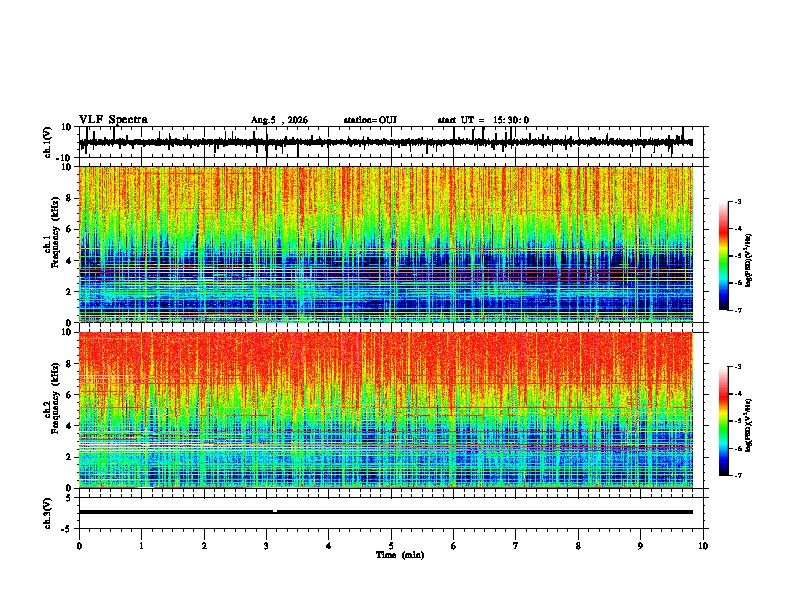Click the "2" kHz tick on ch.2 spectrogram
This screenshot has height=612, width=792.
[69, 457]
